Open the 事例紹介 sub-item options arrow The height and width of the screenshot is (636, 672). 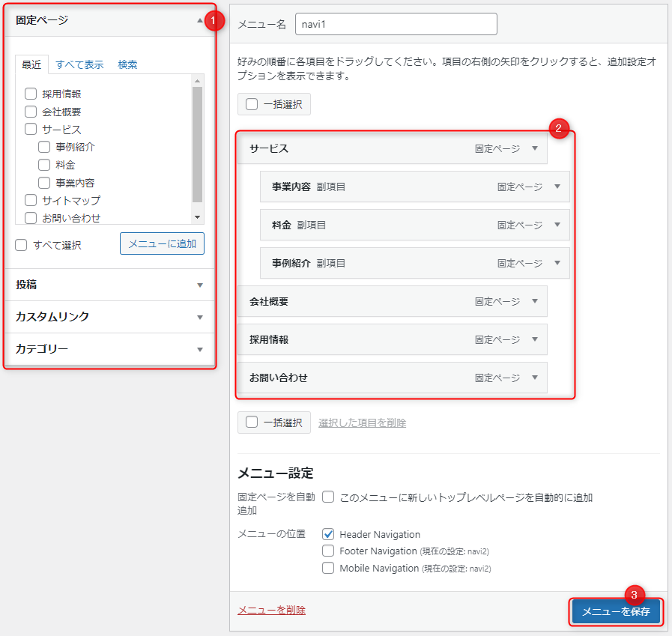(x=557, y=263)
